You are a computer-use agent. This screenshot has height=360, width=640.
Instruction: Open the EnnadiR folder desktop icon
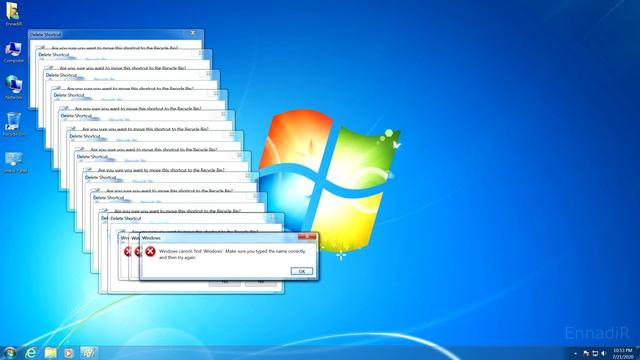pos(13,13)
